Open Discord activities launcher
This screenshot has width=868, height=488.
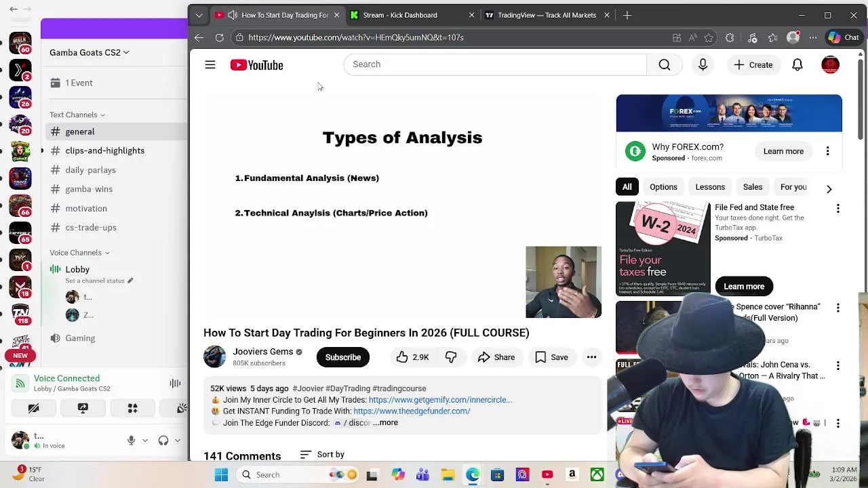point(132,408)
